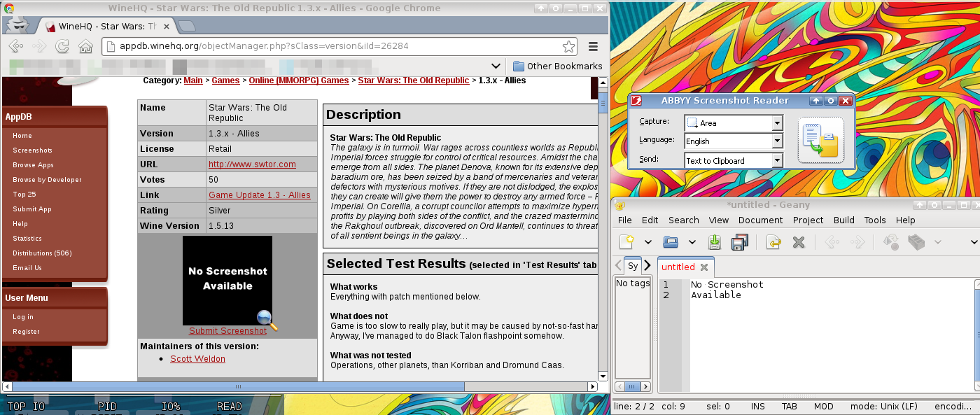Open Browse Apps in AppDB sidebar
The image size is (980, 415).
(x=33, y=165)
